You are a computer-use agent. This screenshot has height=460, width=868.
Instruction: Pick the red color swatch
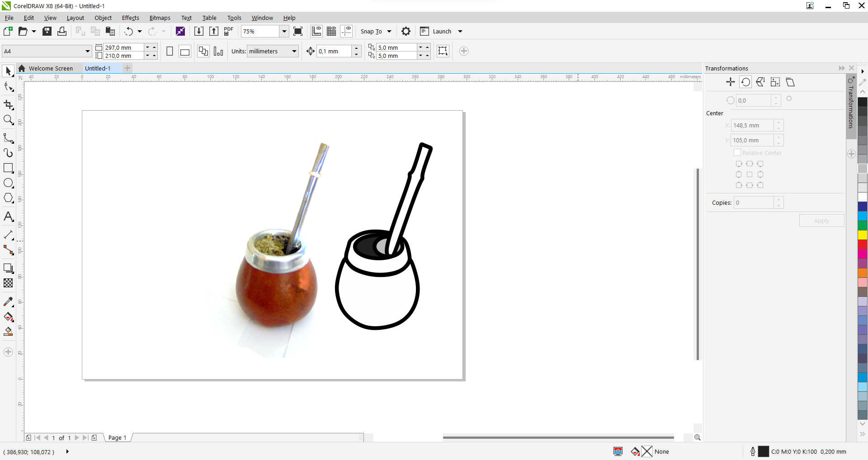[863, 244]
